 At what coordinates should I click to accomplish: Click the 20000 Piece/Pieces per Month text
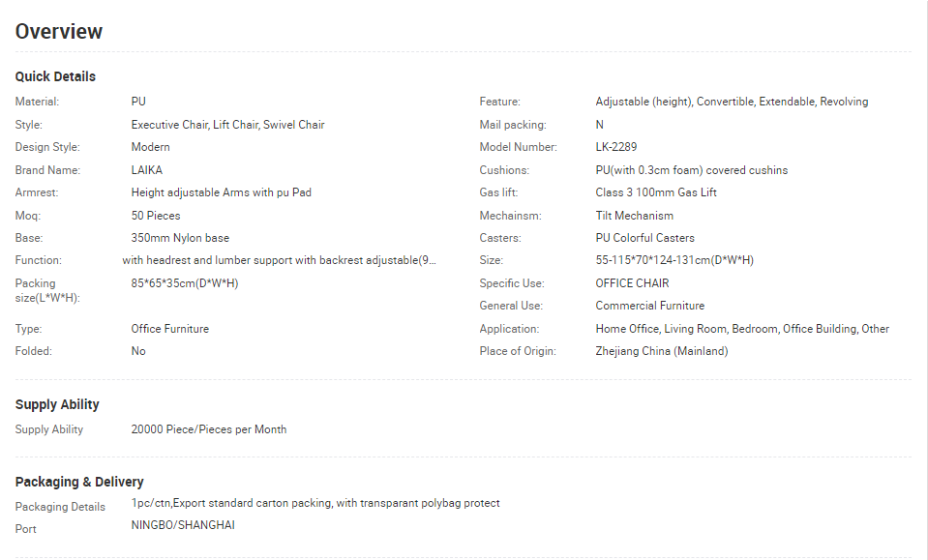(x=209, y=429)
